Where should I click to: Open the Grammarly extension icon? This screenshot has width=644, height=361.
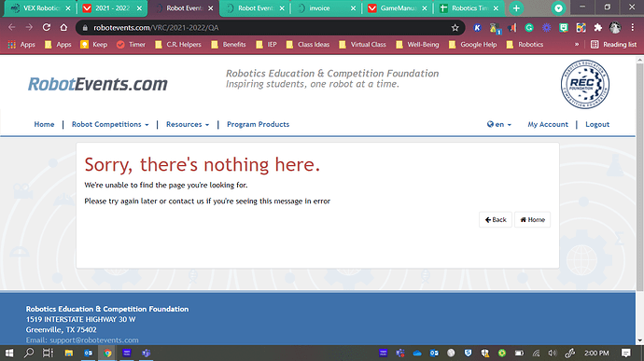tap(529, 27)
